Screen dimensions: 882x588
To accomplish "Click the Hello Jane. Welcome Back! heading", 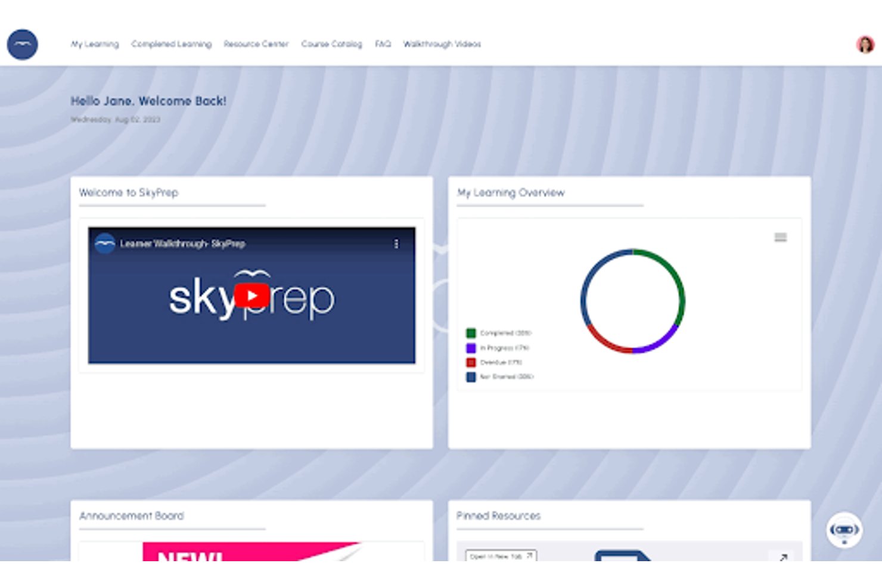I will 148,101.
